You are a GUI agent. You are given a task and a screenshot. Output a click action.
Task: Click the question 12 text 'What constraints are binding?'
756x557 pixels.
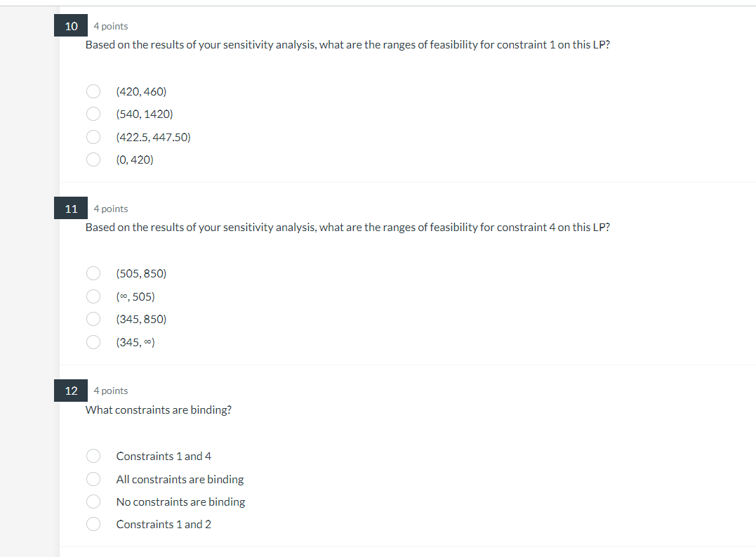[158, 409]
